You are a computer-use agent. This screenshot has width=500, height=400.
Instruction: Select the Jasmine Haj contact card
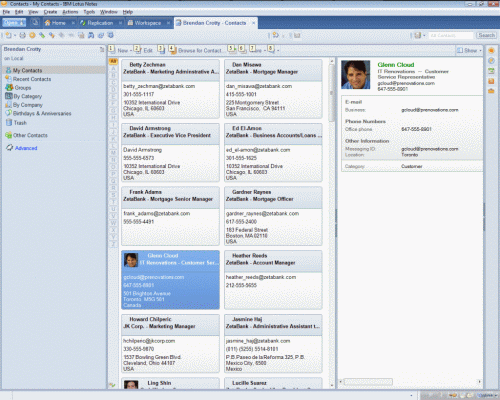[273, 343]
